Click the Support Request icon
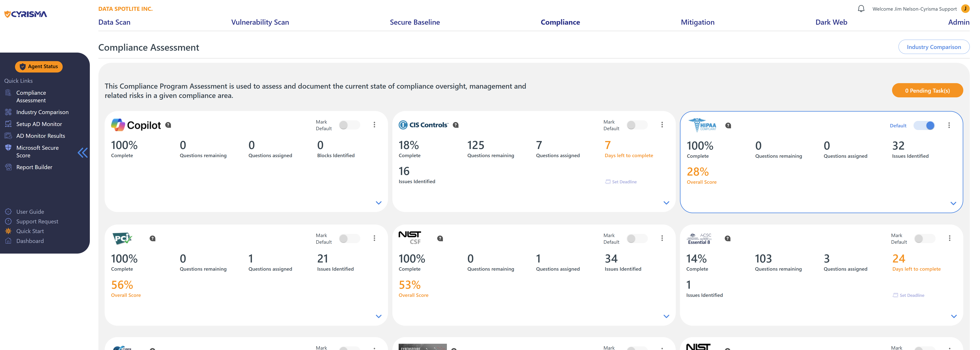 pos(8,221)
